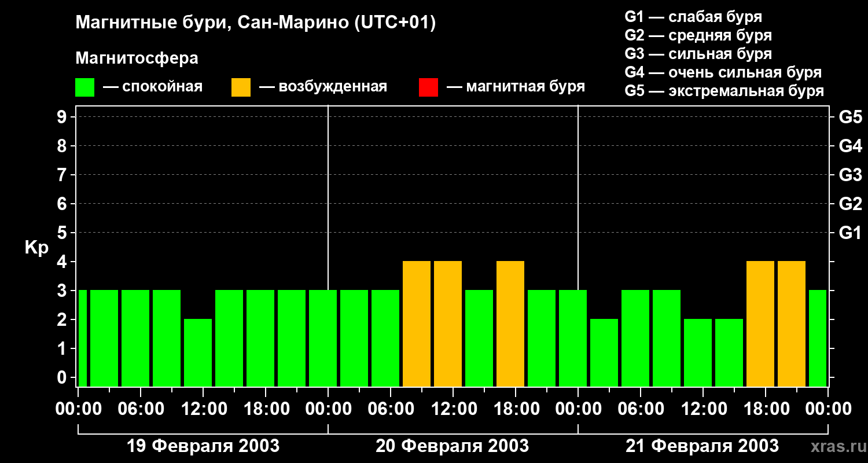
Task: Click the '18:00' time label for 20 February
Action: click(516, 409)
